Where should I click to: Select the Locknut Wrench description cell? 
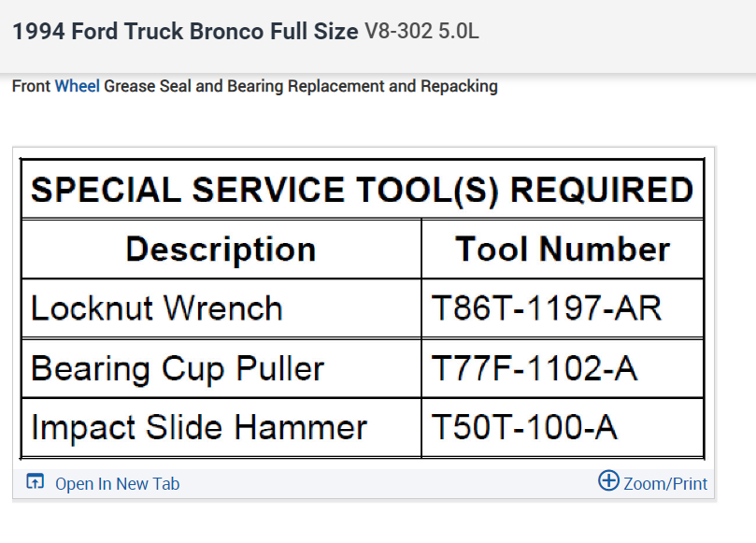157,308
